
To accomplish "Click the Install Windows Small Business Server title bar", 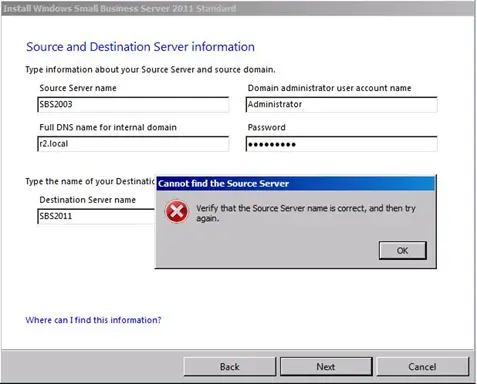I will (x=238, y=8).
